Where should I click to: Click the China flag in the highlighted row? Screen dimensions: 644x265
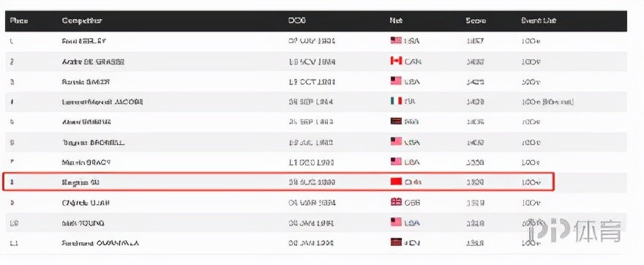point(396,182)
